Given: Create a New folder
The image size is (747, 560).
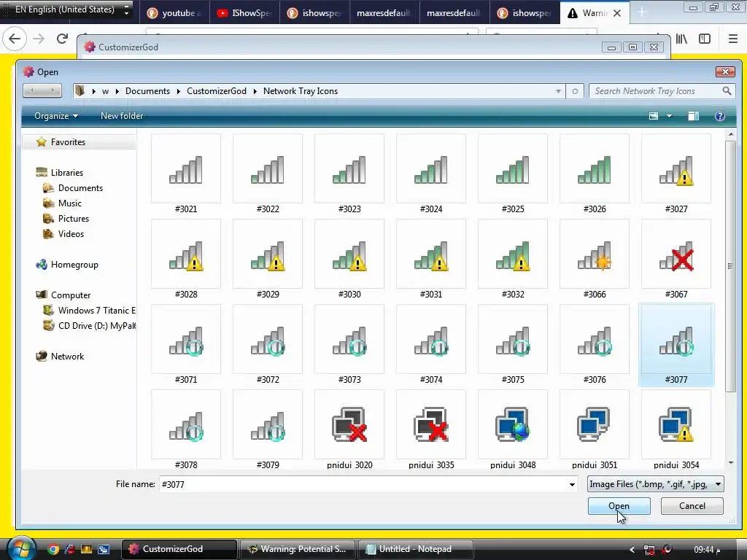Looking at the screenshot, I should 122,116.
